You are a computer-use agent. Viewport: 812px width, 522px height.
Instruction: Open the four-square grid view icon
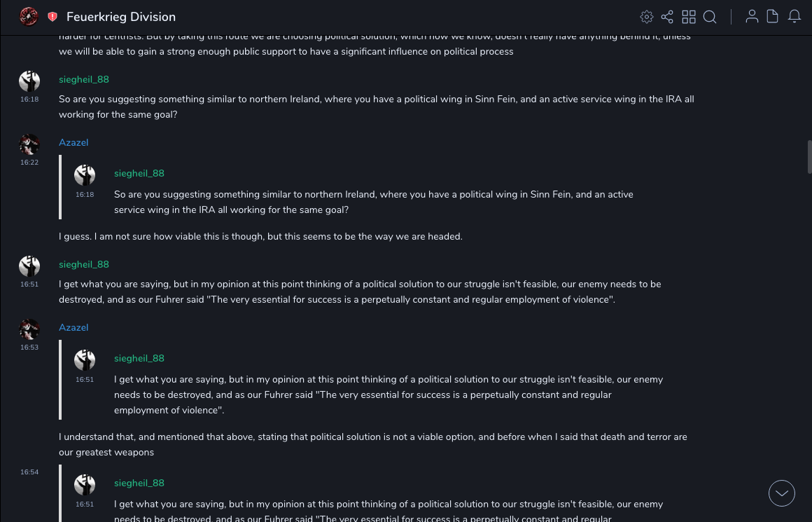click(x=689, y=17)
